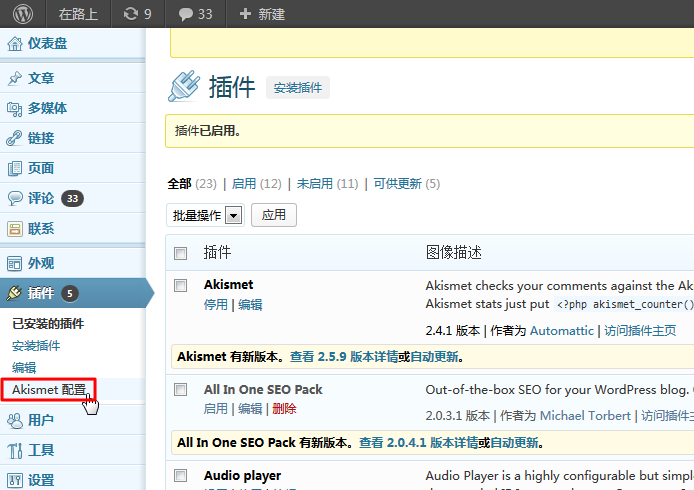The image size is (694, 490).
Task: Open Automattic author link
Action: [x=562, y=331]
